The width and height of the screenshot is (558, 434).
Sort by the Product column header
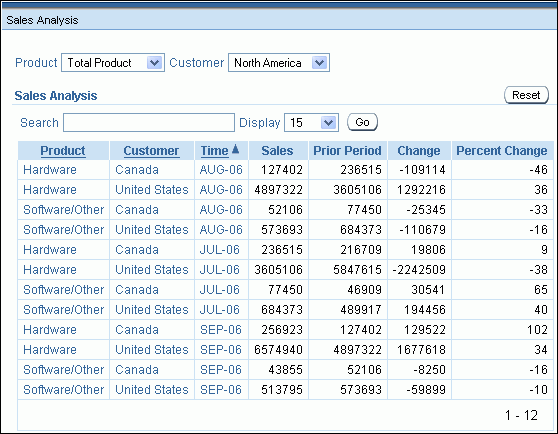(63, 151)
